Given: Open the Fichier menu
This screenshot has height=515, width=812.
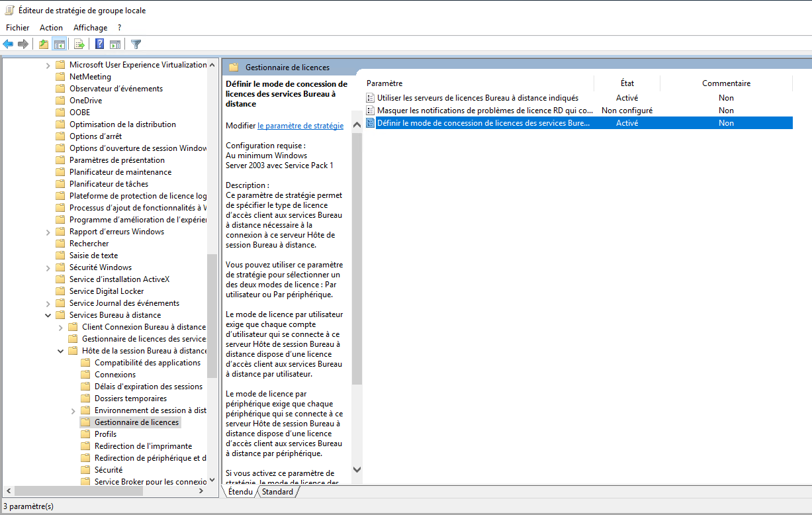Looking at the screenshot, I should click(17, 27).
